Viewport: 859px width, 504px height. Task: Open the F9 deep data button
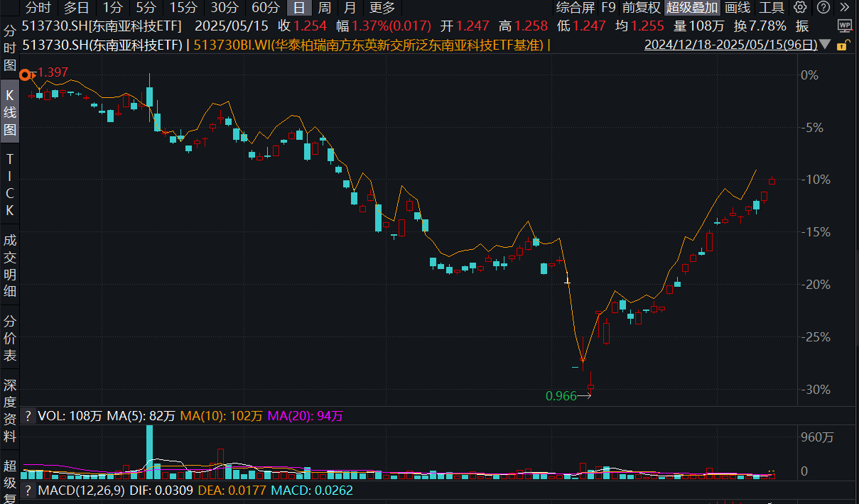[x=608, y=8]
